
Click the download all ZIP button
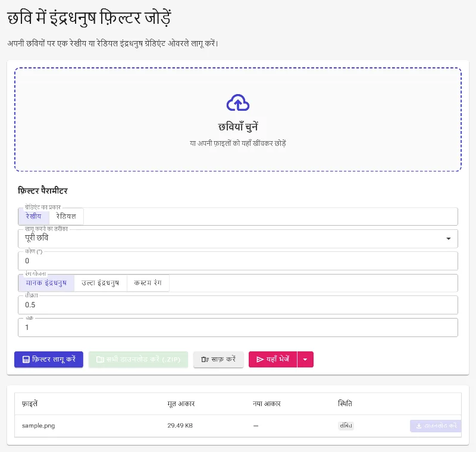tap(138, 359)
